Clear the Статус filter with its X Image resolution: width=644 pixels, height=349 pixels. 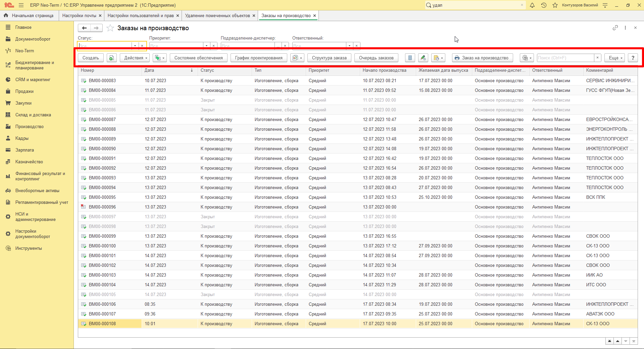[x=142, y=46]
